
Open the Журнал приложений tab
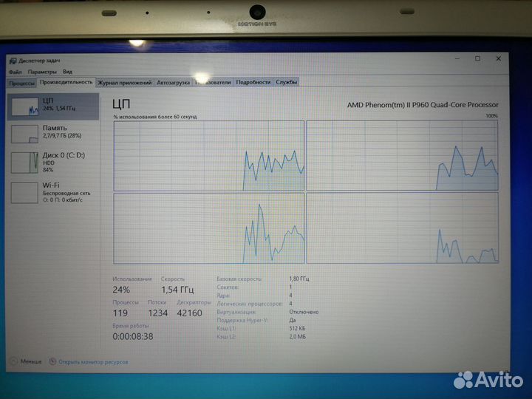(125, 83)
